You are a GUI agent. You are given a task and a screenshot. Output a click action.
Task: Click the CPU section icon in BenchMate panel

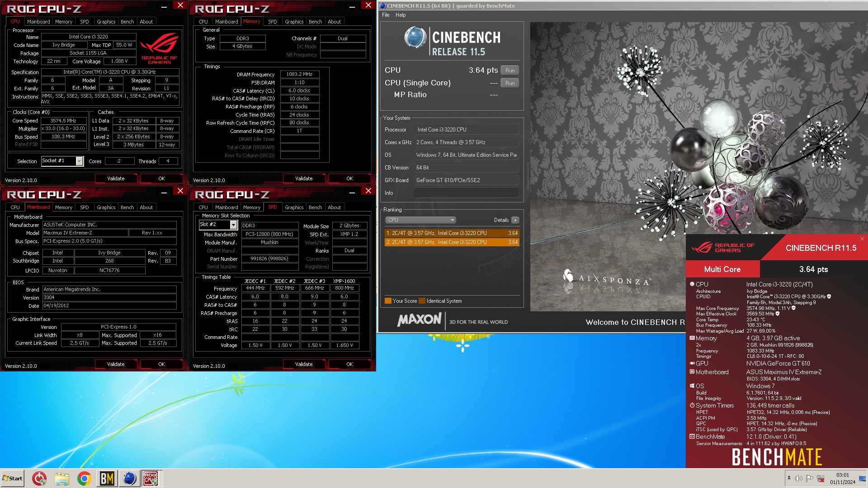tap(692, 284)
